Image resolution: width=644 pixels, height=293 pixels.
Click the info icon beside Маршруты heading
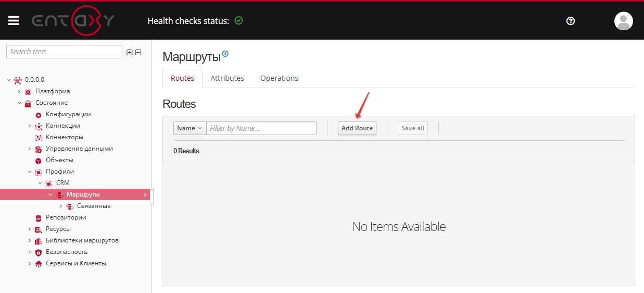click(x=225, y=54)
